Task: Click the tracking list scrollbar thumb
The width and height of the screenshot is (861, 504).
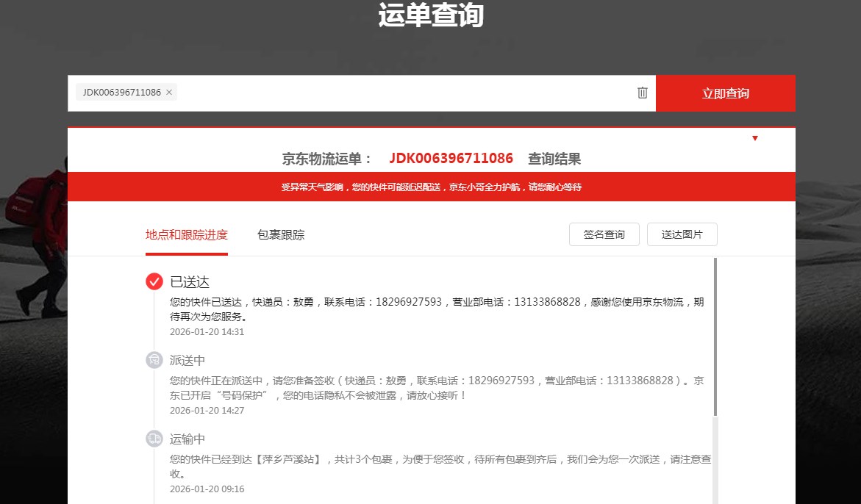Action: [x=715, y=334]
